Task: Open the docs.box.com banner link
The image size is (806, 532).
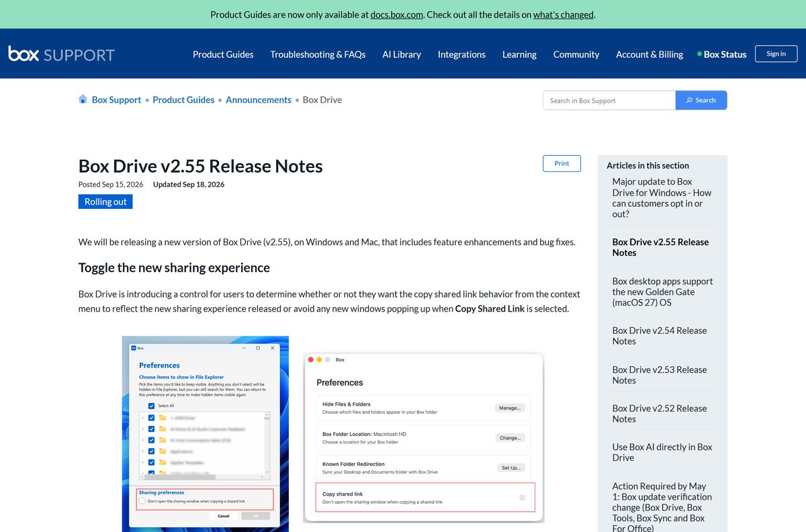Action: (x=396, y=14)
